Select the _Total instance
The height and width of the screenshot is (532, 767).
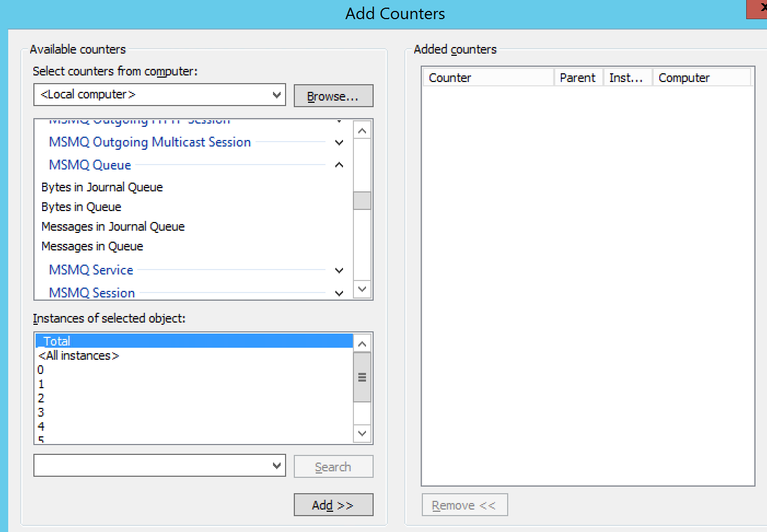coord(57,341)
